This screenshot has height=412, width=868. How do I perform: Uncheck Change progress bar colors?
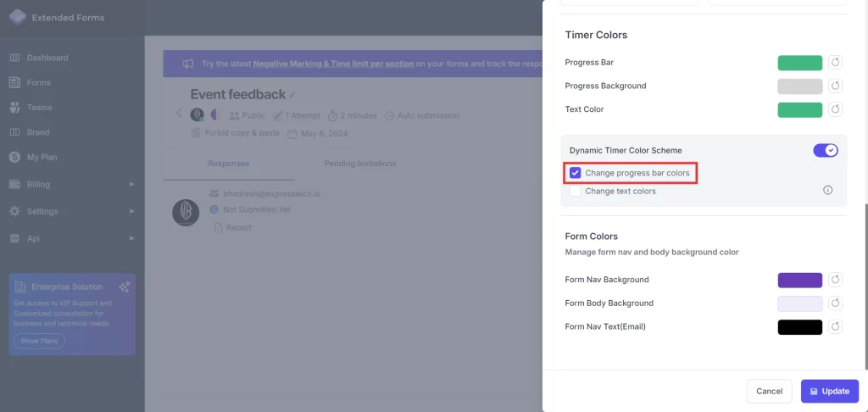pos(576,173)
